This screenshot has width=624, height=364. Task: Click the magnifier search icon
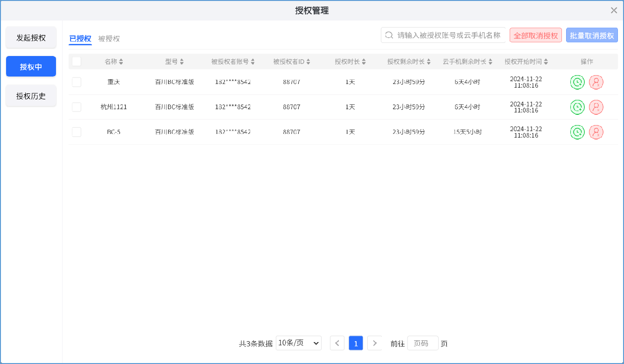[x=389, y=35]
